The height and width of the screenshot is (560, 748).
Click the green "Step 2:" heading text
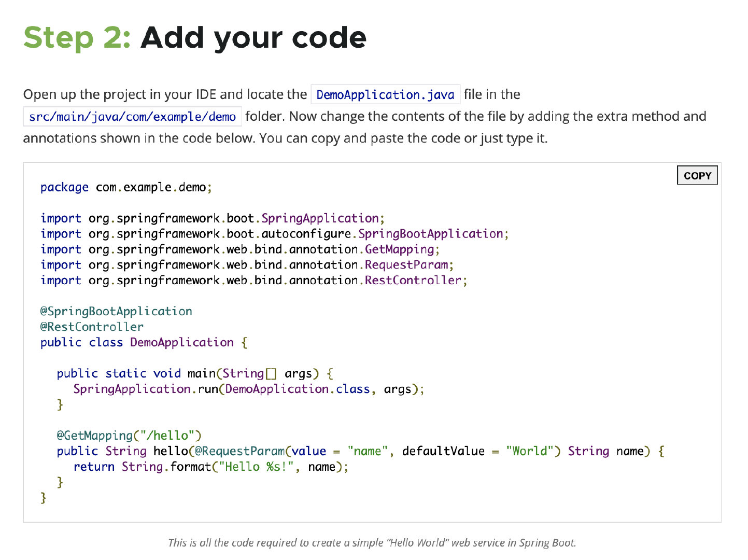[77, 38]
